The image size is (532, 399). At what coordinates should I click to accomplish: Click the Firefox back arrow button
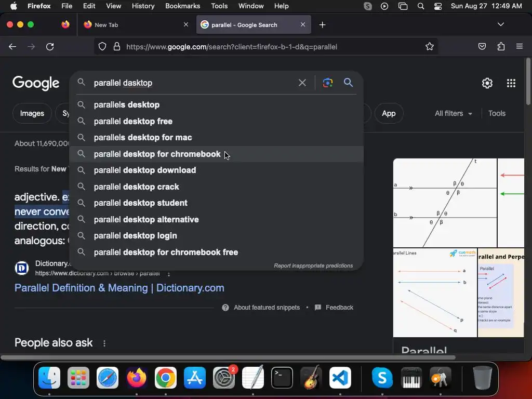point(12,47)
